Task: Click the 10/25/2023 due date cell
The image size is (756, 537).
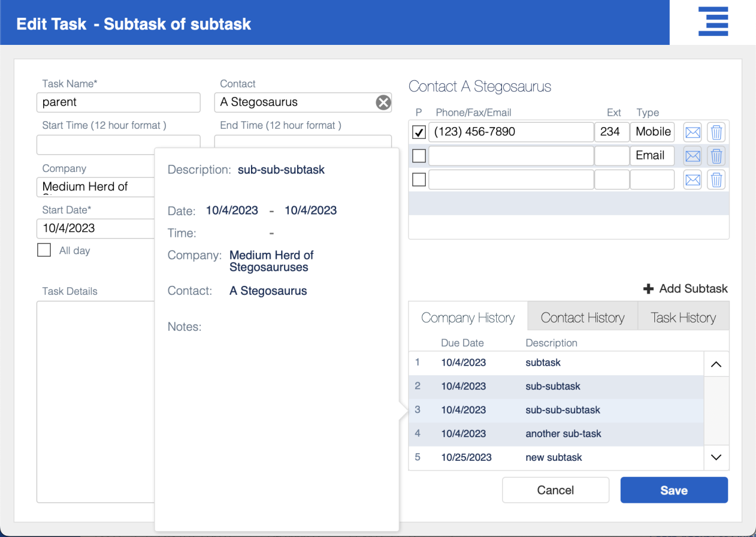Action: click(x=466, y=457)
